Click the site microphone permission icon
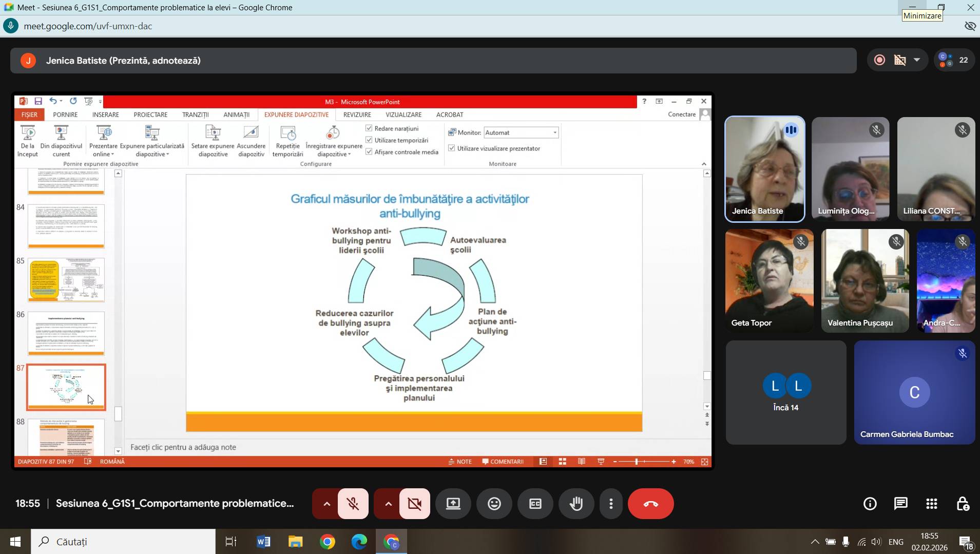Image resolution: width=980 pixels, height=554 pixels. 11,26
